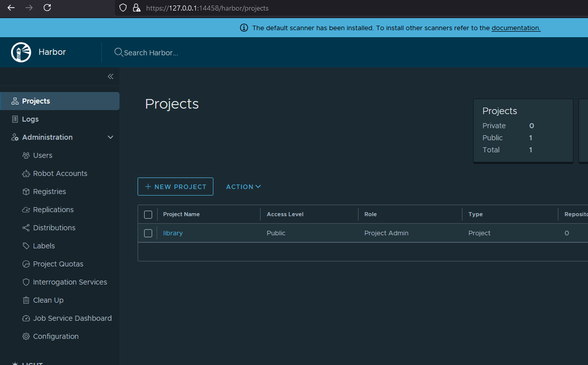Screen dimensions: 588x365
Task: Click the Search Harbor input field
Action: coord(151,53)
